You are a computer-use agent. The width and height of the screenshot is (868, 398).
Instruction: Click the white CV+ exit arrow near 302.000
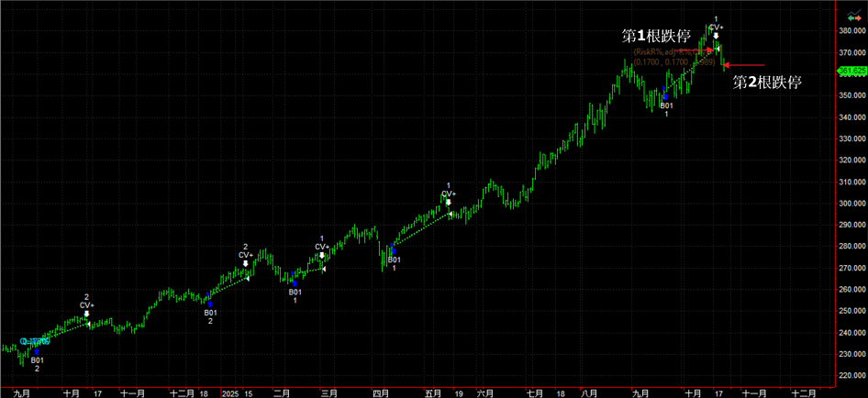[x=449, y=203]
